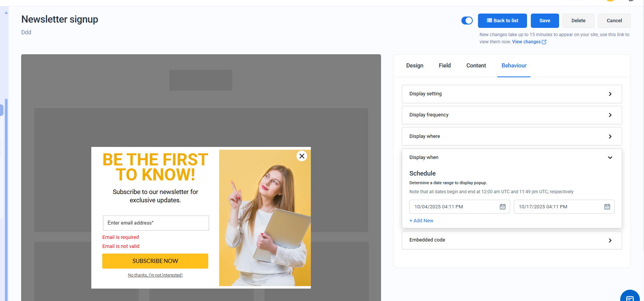Screen dimensions: 644x301
Task: Click the + Add New schedule link
Action: click(x=421, y=221)
